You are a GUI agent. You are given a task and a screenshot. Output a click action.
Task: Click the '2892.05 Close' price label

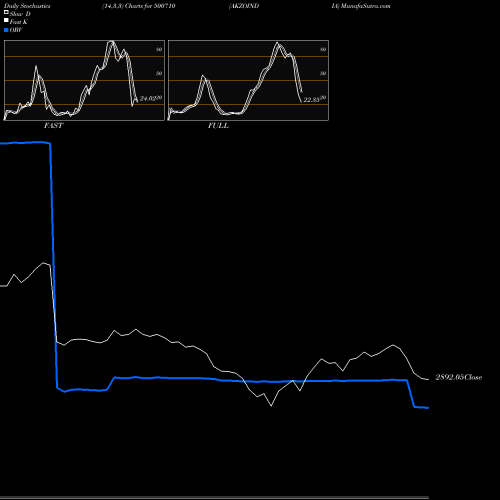click(459, 377)
